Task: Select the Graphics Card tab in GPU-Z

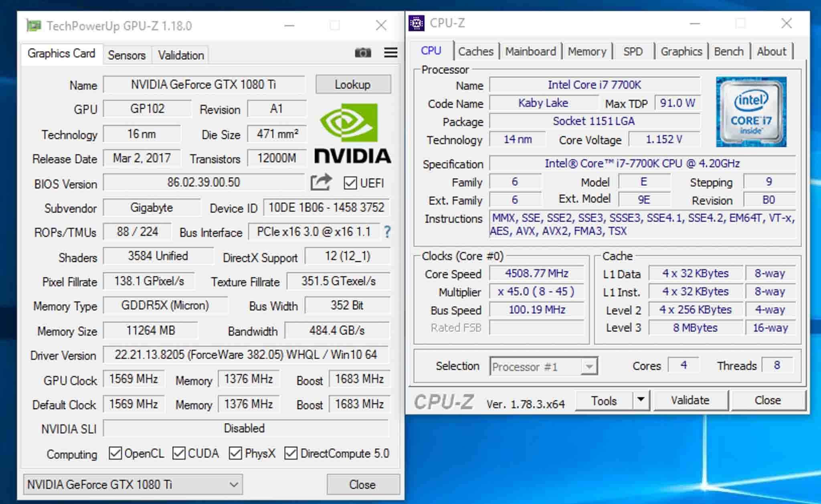Action: tap(61, 53)
